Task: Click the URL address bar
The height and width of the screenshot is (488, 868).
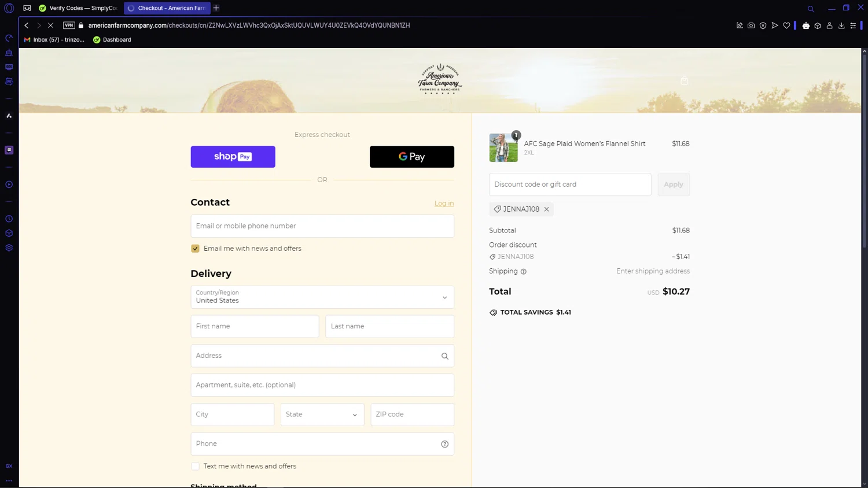Action: (x=249, y=25)
